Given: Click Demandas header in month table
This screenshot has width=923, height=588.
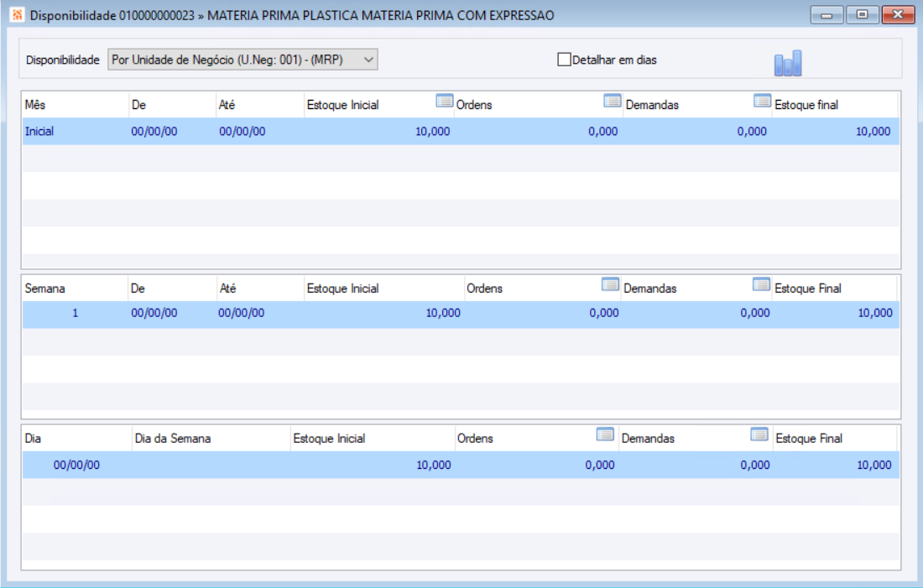Looking at the screenshot, I should pyautogui.click(x=652, y=105).
